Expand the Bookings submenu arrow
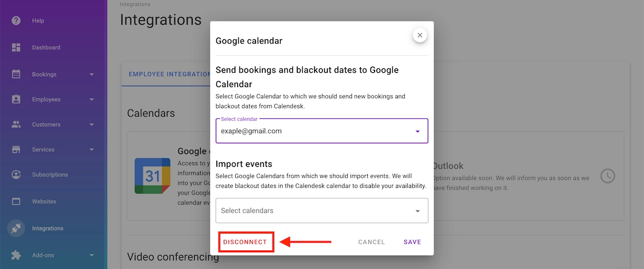Screen dimensions: 644x269 click(92, 74)
